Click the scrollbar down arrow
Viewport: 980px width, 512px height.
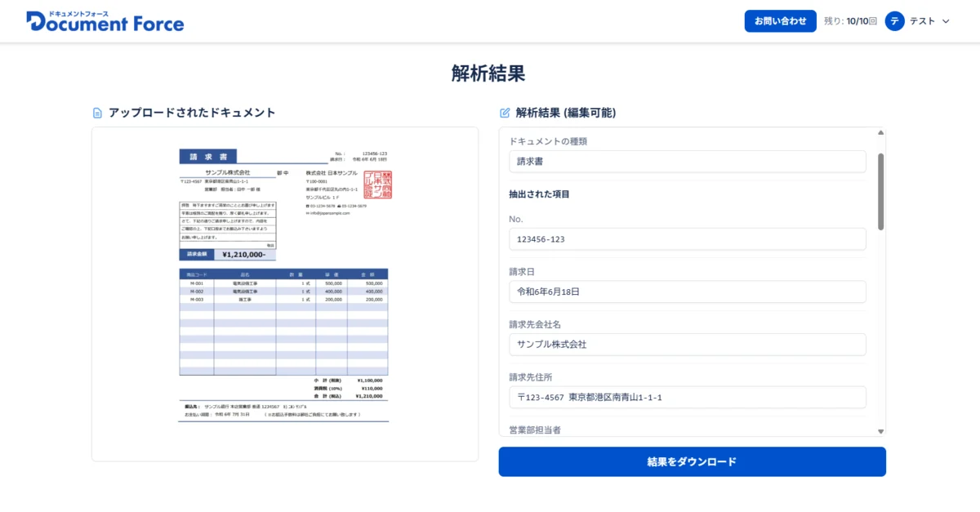pyautogui.click(x=880, y=431)
